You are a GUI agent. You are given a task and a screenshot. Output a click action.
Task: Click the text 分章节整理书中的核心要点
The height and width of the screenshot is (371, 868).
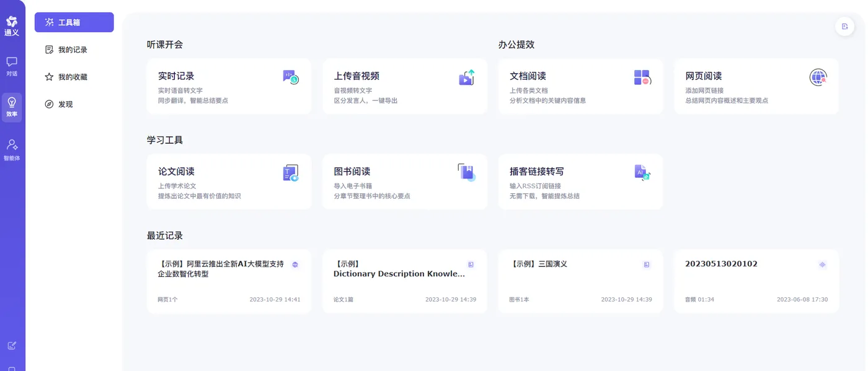(372, 196)
